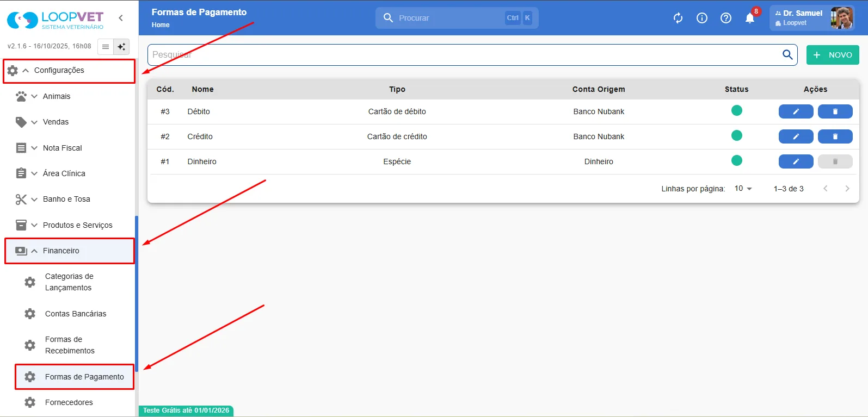Click the refresh sync icon in header
The width and height of the screenshot is (868, 417).
678,18
